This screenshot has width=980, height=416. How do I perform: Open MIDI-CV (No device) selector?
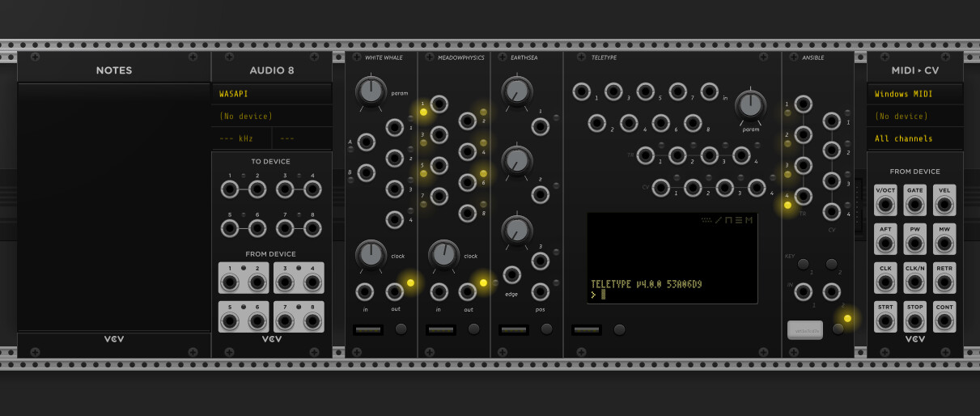coord(914,117)
